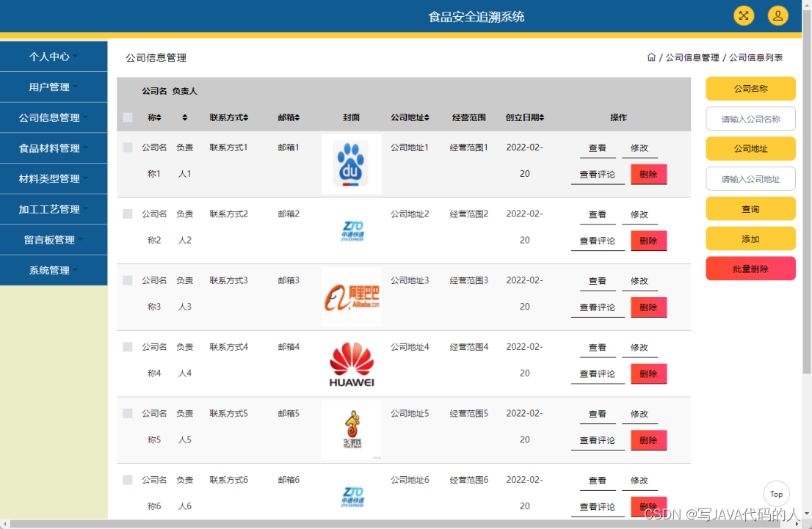This screenshot has height=529, width=812.
Task: Select the 公司地址5 cell
Action: [x=410, y=413]
